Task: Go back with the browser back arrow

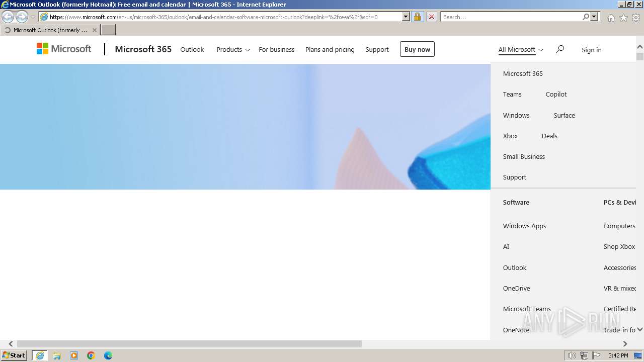Action: tap(8, 17)
